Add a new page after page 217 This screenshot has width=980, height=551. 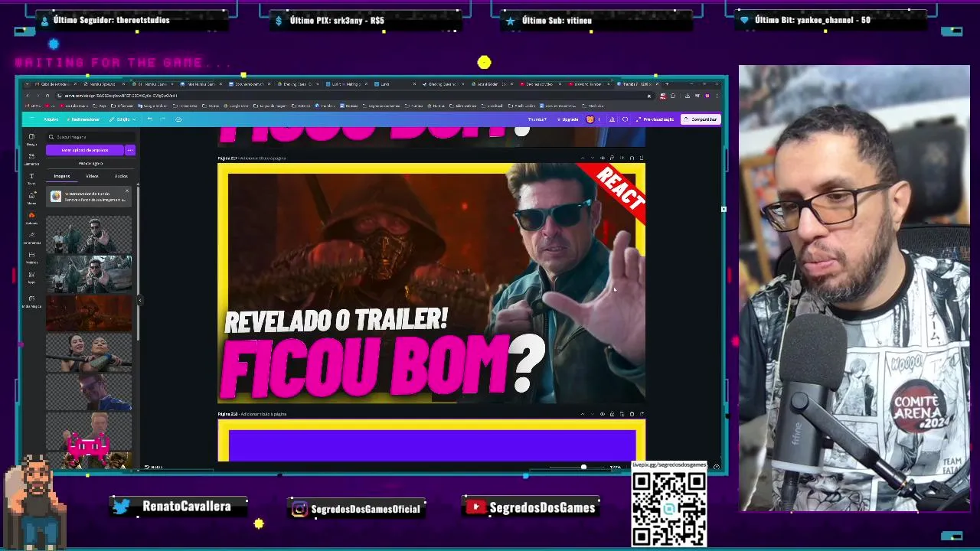point(642,158)
